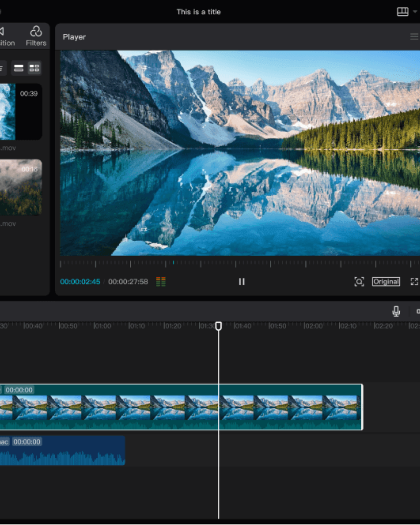
Task: Click the audio level meter icon
Action: pos(161,282)
